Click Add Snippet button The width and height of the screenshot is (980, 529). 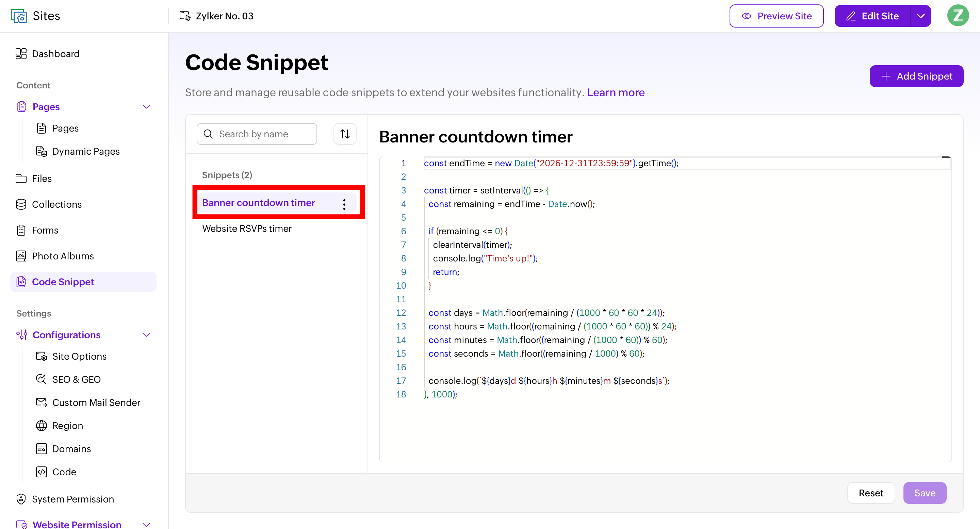click(x=916, y=76)
